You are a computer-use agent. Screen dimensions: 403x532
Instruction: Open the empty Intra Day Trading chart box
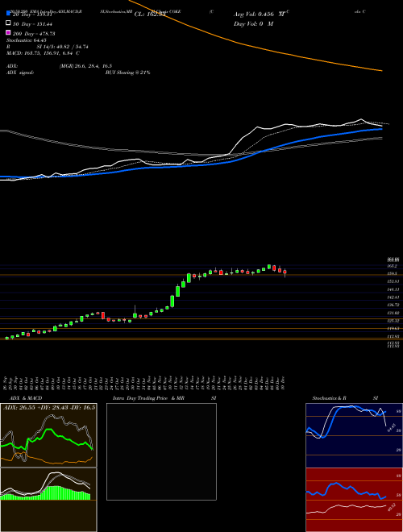161,451
